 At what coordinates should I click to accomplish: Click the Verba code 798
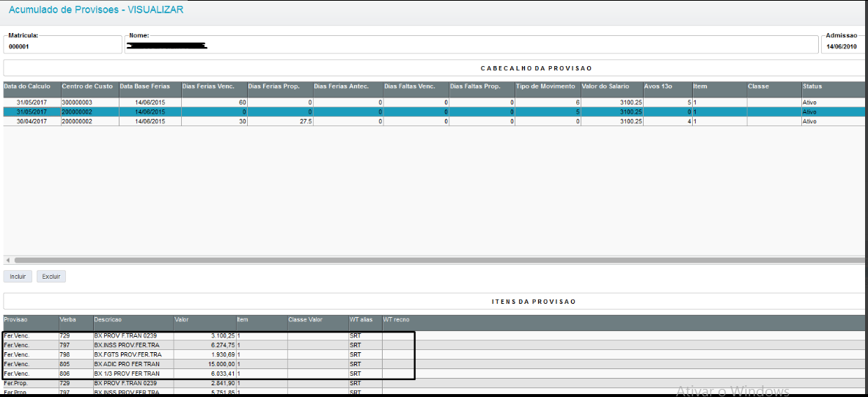tap(65, 354)
